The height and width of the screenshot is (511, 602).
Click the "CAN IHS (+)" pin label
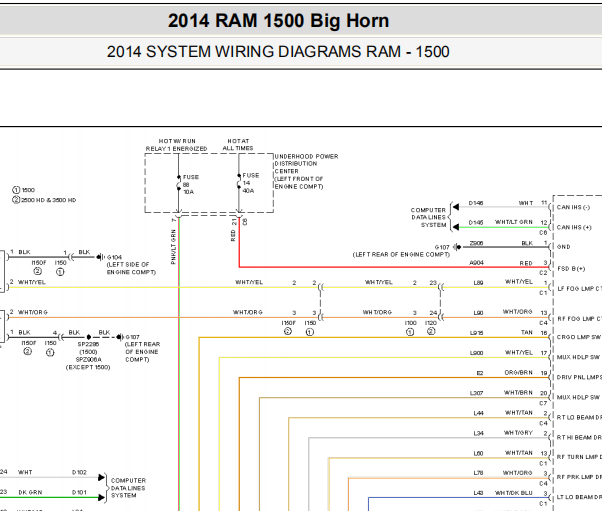(574, 227)
